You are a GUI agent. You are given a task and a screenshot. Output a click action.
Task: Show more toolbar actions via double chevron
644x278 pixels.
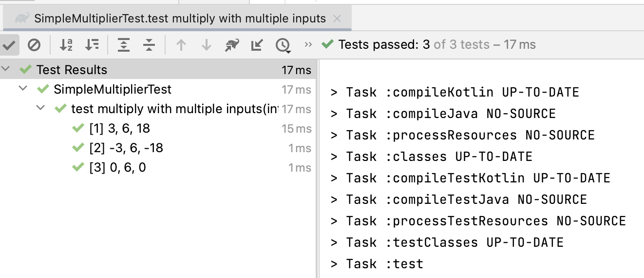[308, 45]
